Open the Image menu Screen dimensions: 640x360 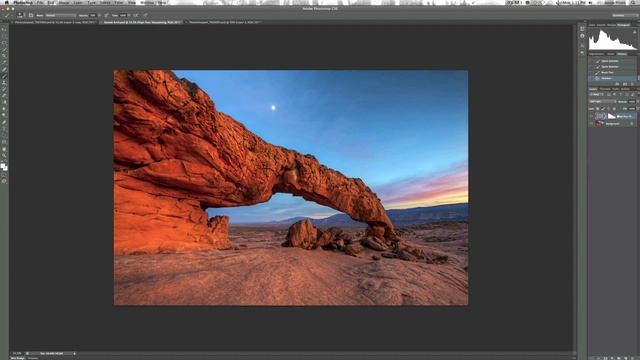point(64,3)
